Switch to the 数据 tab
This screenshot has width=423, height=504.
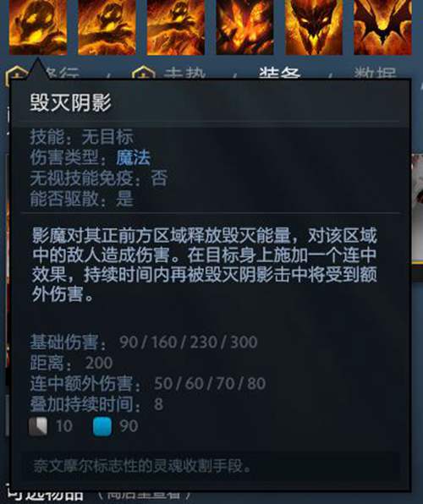tap(375, 74)
